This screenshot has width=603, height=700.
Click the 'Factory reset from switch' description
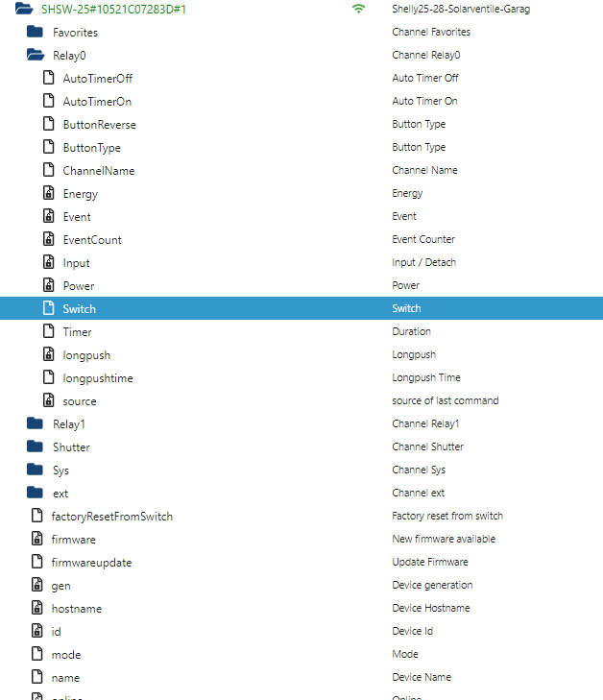[x=447, y=516]
